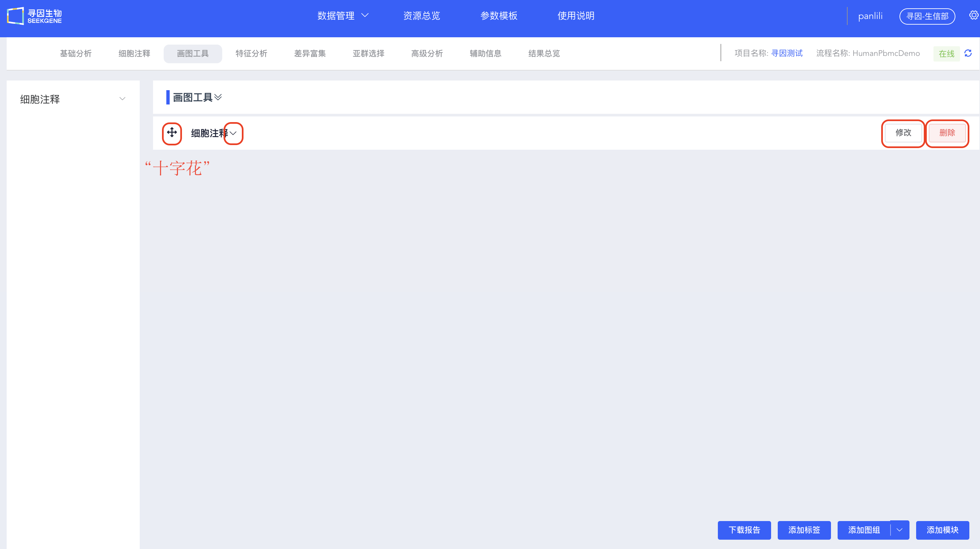Open the 寻因测试 project link
Screen dimensions: 980x549
point(787,53)
